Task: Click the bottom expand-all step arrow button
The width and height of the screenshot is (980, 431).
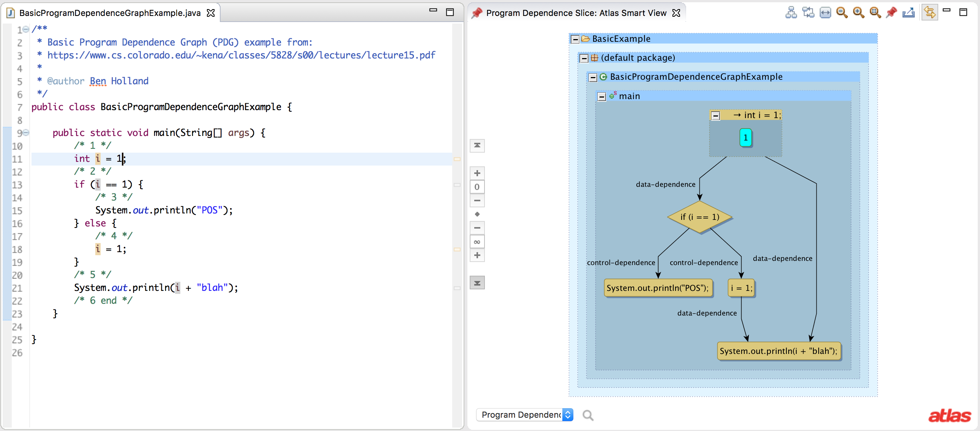Action: pos(477,283)
